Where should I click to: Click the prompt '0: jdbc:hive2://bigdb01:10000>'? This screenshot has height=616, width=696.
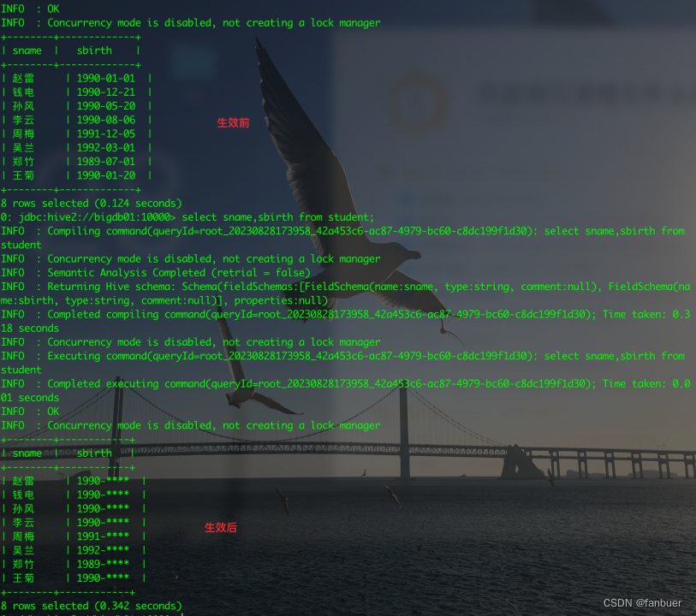tap(88, 217)
